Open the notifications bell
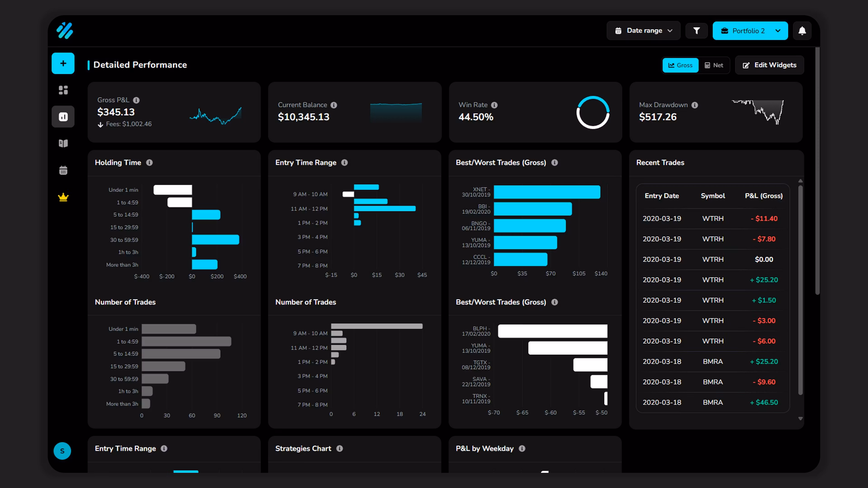Image resolution: width=868 pixels, height=488 pixels. (x=802, y=31)
